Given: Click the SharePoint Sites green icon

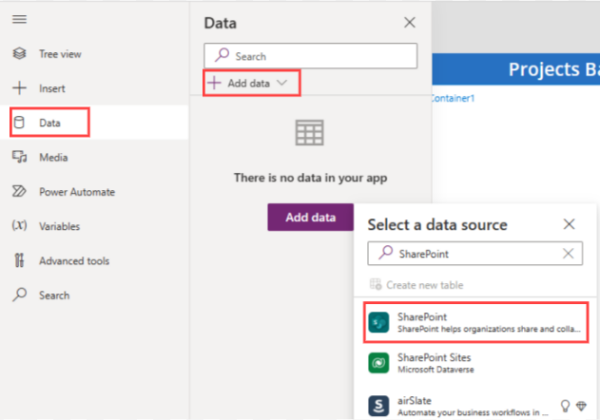Looking at the screenshot, I should (378, 363).
